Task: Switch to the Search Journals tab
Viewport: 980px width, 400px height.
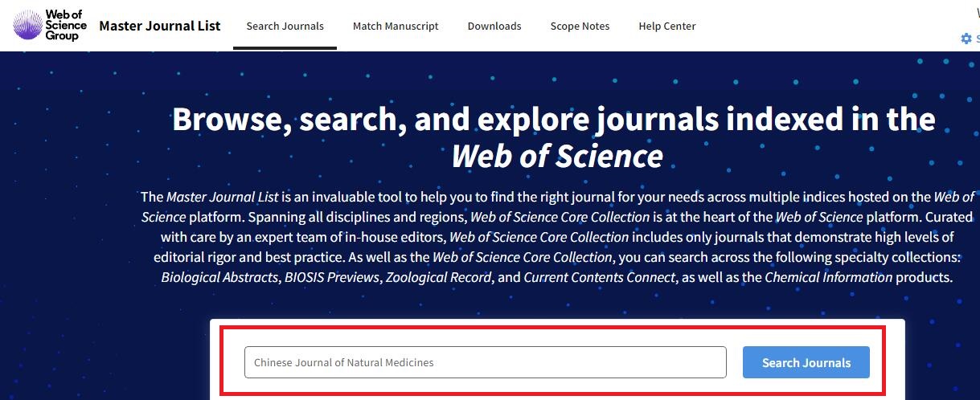Action: tap(285, 26)
